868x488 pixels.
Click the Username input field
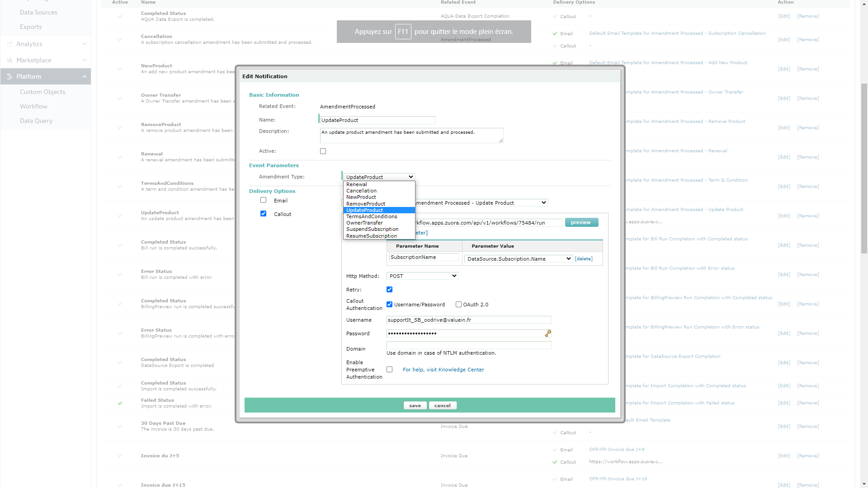(x=468, y=320)
